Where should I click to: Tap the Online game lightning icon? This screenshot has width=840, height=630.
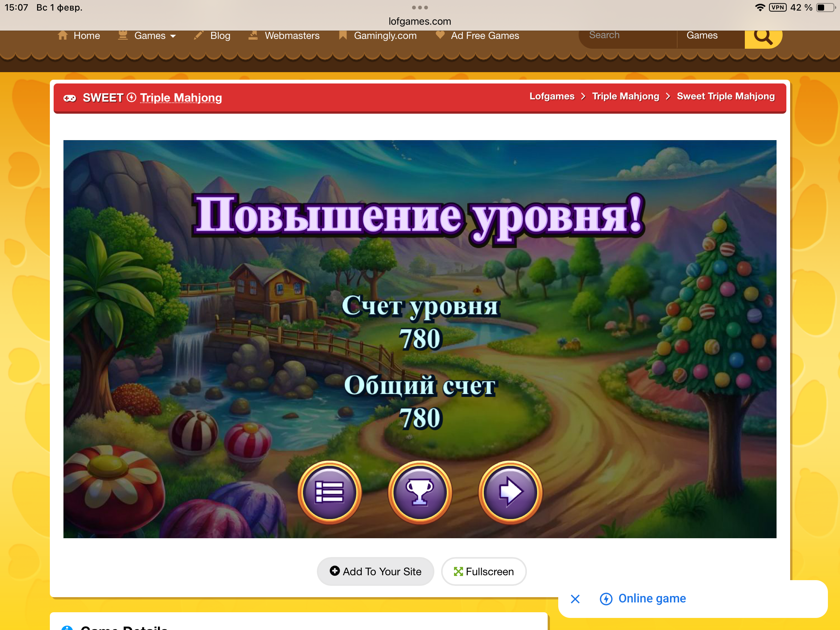(606, 599)
